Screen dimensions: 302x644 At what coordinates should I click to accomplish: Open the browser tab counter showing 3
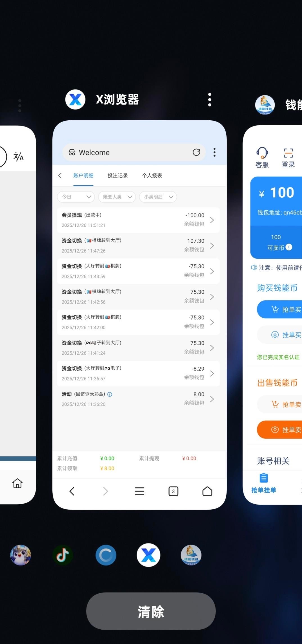173,491
